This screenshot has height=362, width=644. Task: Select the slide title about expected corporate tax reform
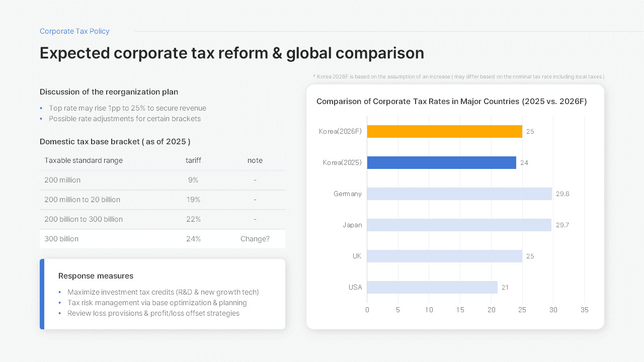click(x=232, y=53)
